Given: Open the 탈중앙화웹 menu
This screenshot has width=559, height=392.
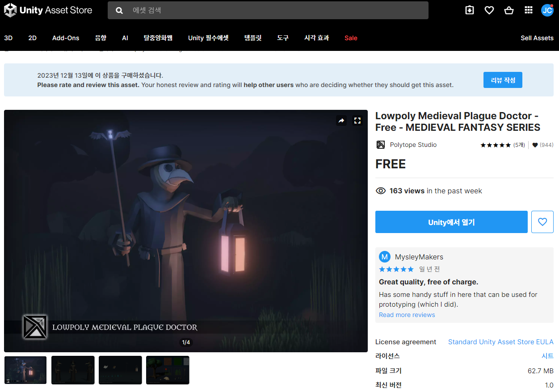Looking at the screenshot, I should tap(158, 38).
